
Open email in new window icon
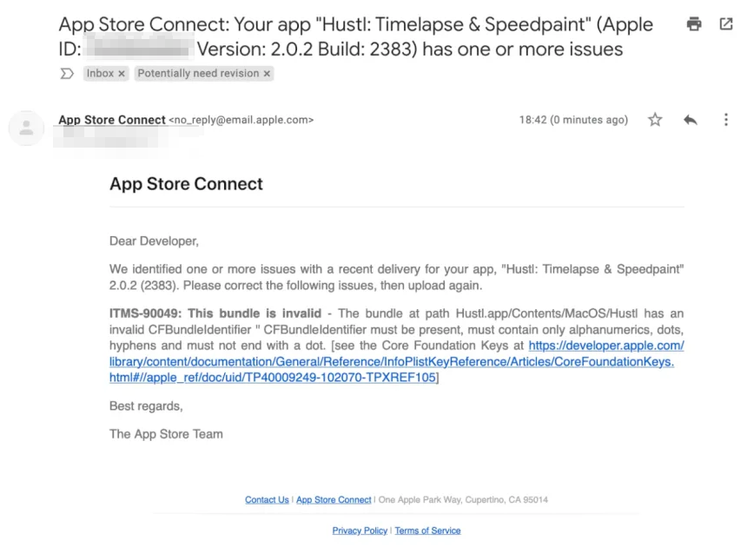(725, 23)
